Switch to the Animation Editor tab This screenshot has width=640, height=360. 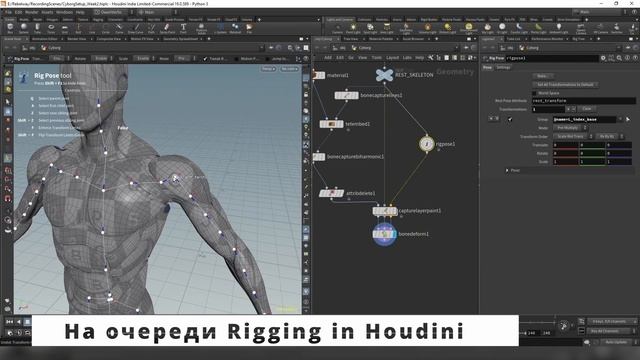click(44, 39)
